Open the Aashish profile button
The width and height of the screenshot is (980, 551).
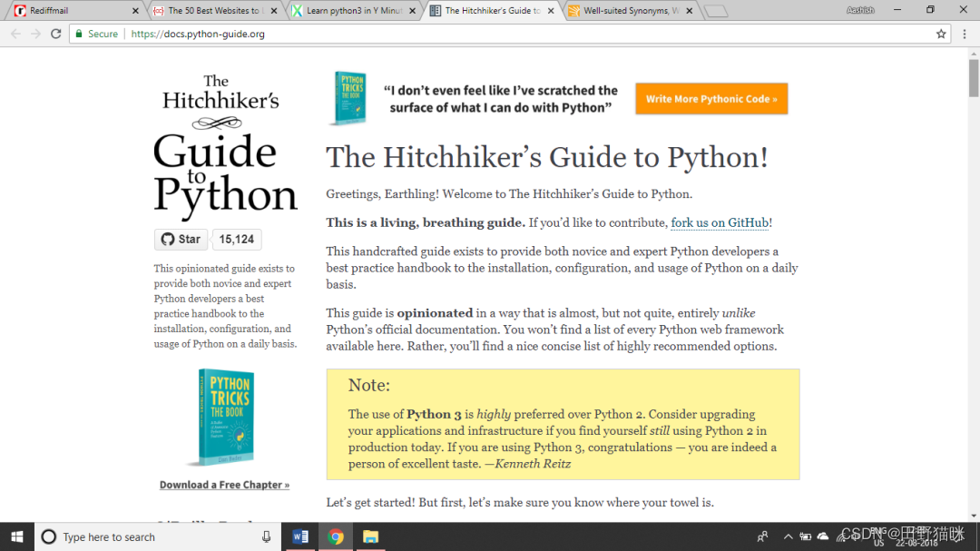[x=860, y=10]
